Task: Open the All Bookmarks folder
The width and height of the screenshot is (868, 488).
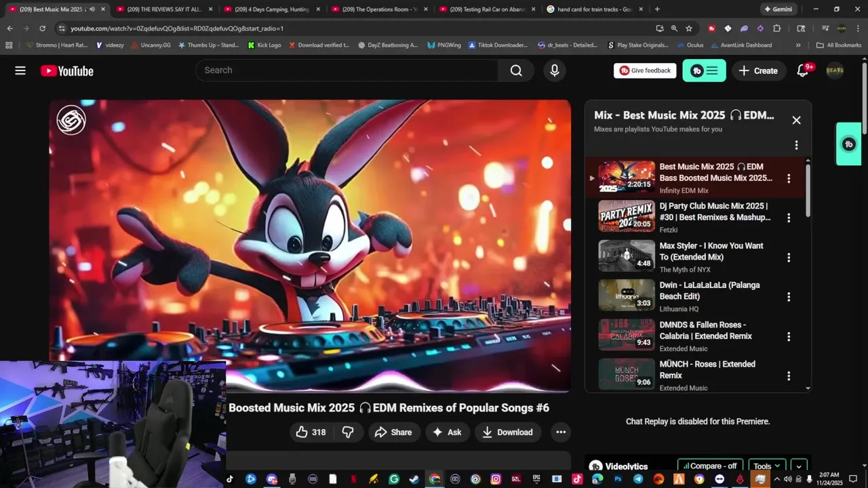Action: [x=839, y=45]
